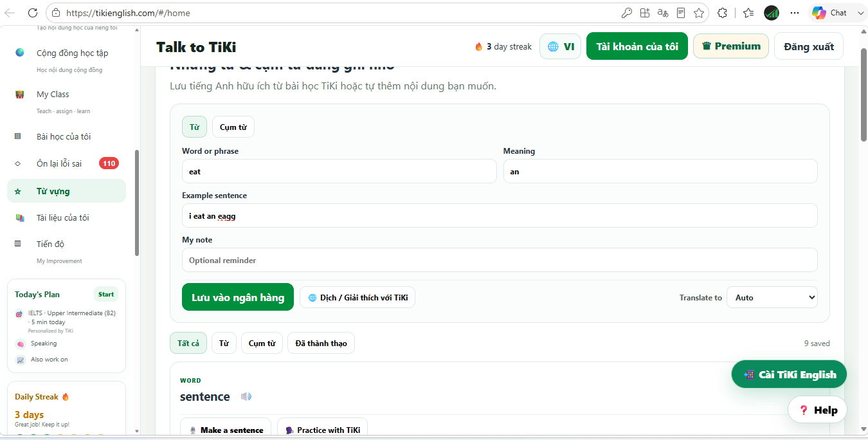This screenshot has height=440, width=868.
Task: Click the main page vertical scrollbar
Action: coord(863,95)
